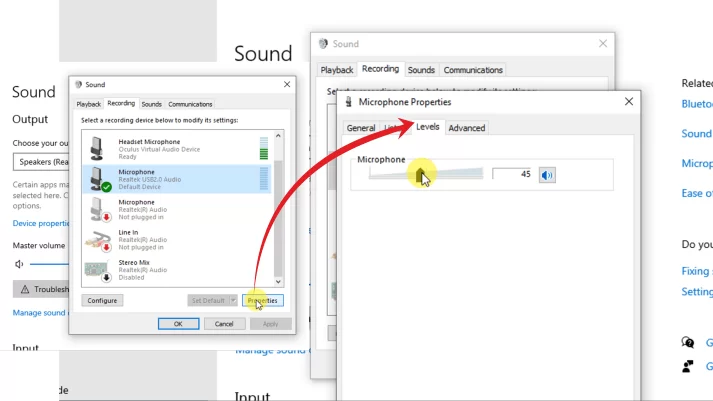Screen dimensions: 713x401
Task: Click the speaker icon in the small Sound dialog title
Action: [79, 85]
